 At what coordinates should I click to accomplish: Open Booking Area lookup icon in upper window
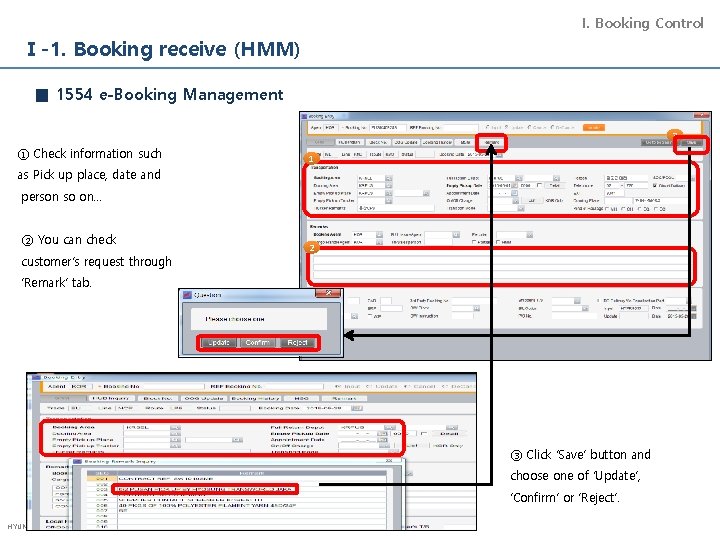click(x=389, y=178)
